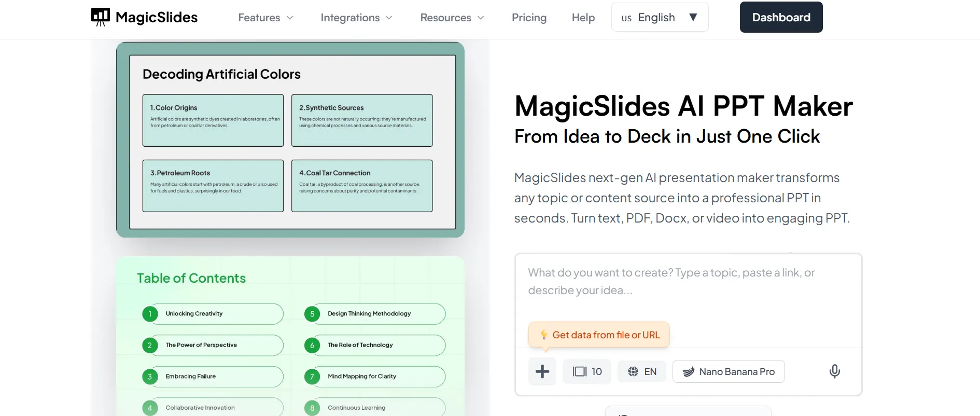The height and width of the screenshot is (416, 980).
Task: Activate the microphone voice input
Action: point(834,371)
